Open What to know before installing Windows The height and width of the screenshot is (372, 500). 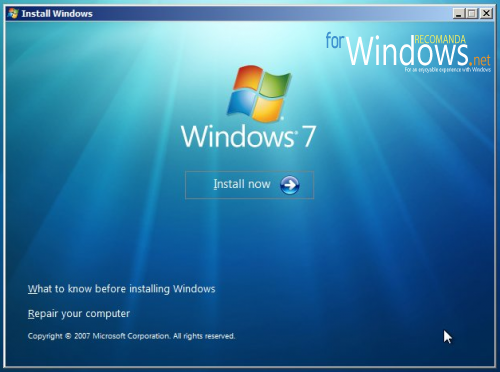[122, 289]
